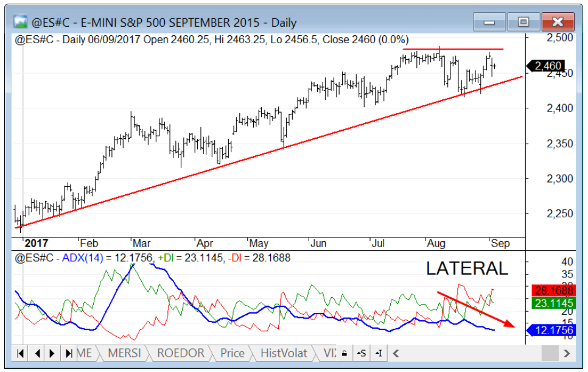Screen dimensions: 588x372
Task: Open the HistVolat tab
Action: pyautogui.click(x=285, y=353)
